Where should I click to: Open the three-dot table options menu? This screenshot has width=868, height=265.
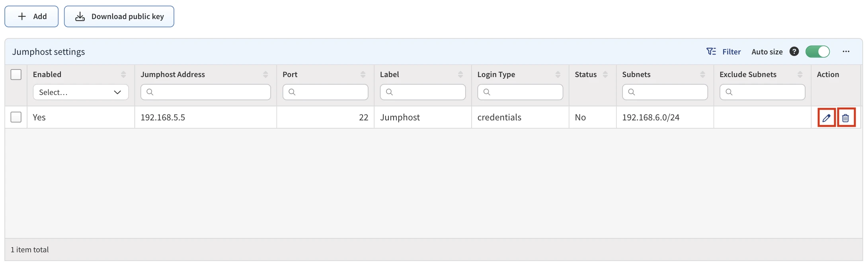coord(846,52)
